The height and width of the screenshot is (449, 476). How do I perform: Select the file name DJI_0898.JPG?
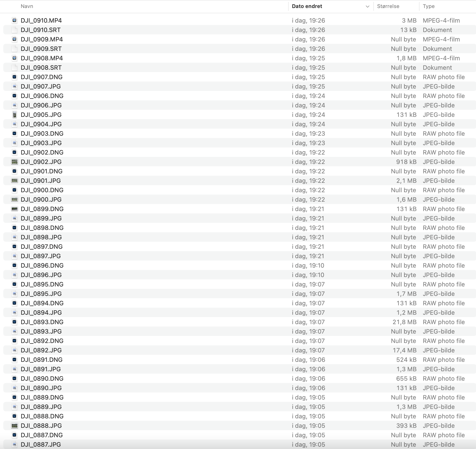coord(41,237)
